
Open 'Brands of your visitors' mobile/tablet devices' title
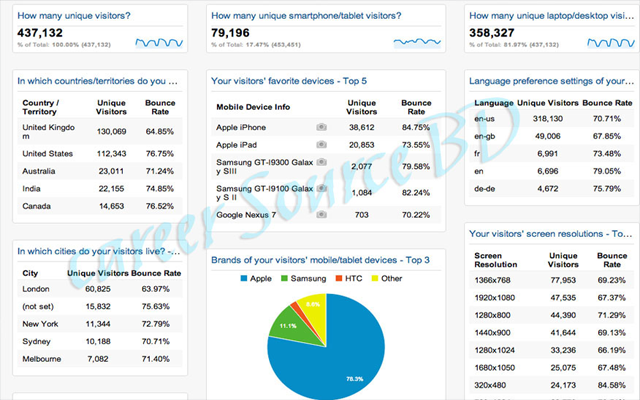320,260
